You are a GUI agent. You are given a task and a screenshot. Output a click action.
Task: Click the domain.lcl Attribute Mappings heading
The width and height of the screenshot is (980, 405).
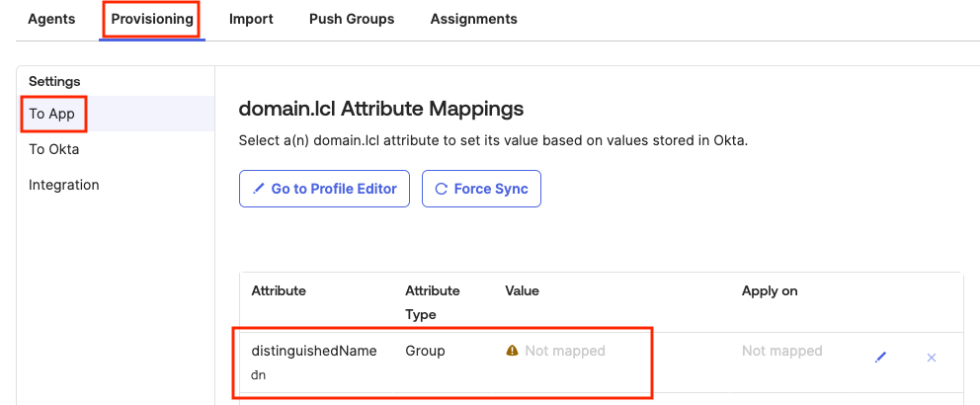[x=381, y=110]
